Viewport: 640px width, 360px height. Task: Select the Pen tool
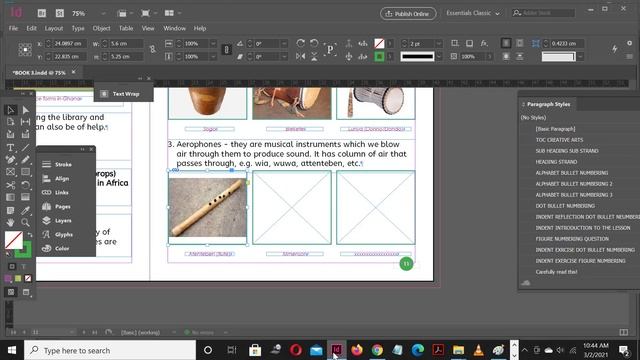tap(11, 160)
